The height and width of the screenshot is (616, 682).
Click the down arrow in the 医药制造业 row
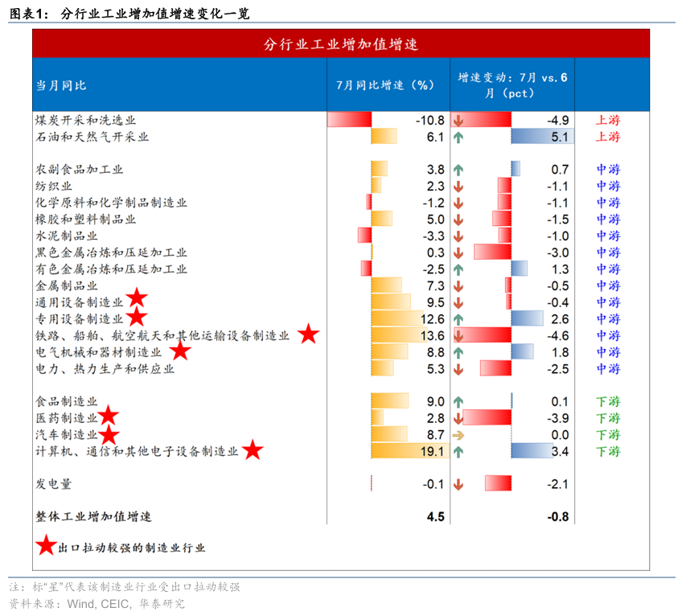tap(458, 418)
